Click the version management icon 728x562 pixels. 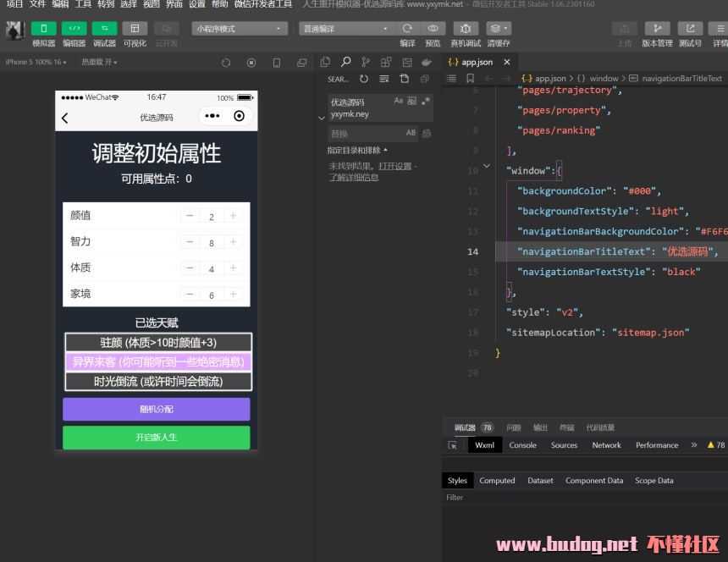coord(657,29)
